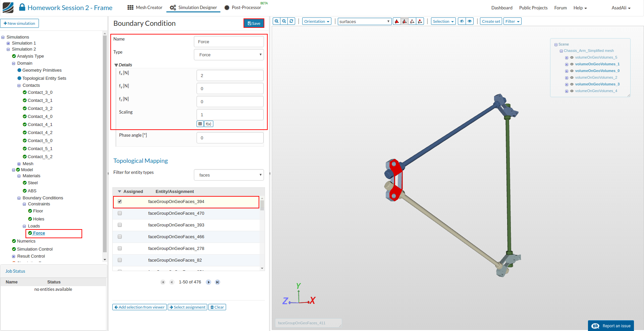Open the Dashboard page

502,8
